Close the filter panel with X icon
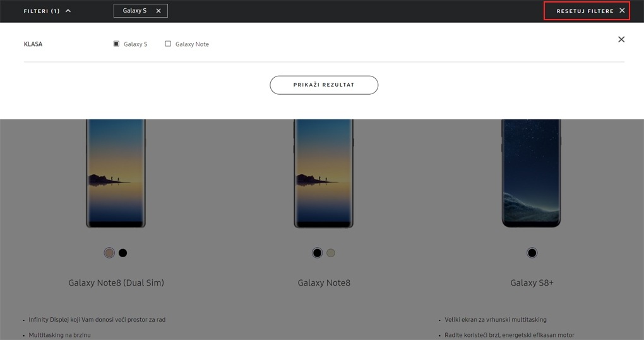This screenshot has width=644, height=340. tap(621, 39)
